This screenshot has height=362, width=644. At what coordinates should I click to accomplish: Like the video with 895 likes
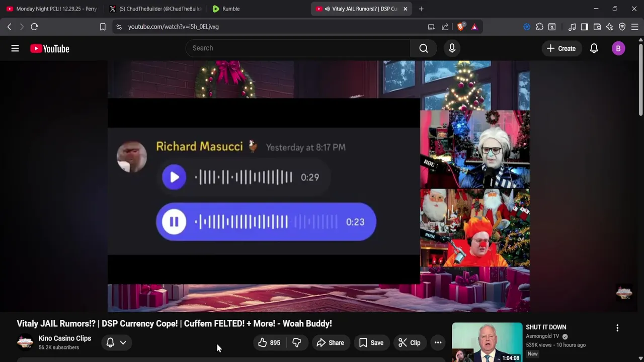pos(270,343)
